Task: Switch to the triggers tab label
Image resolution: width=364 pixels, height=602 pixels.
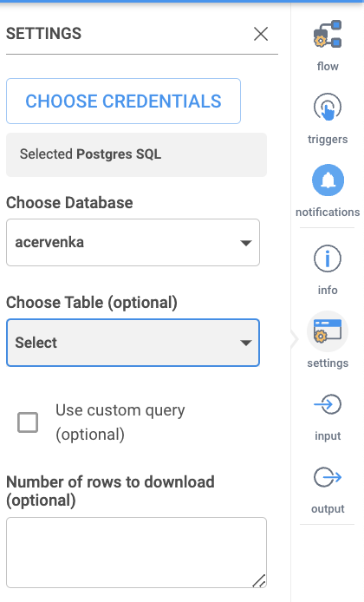Action: 328,139
